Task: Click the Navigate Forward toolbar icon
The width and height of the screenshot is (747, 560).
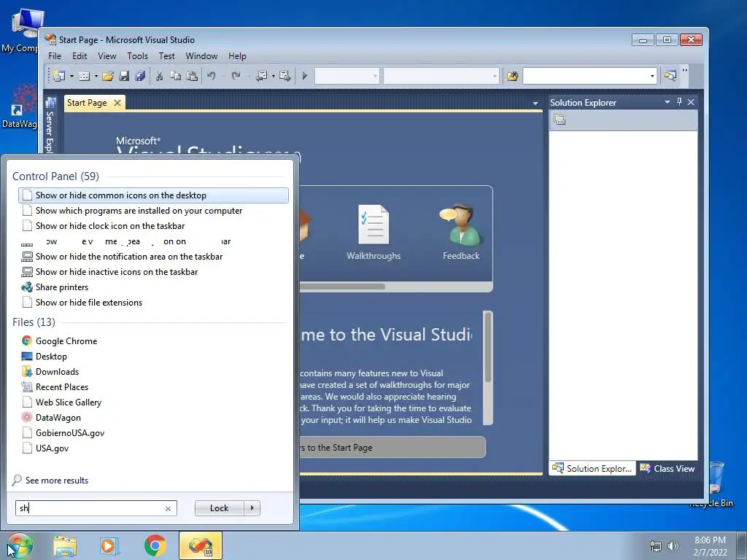Action: (285, 76)
